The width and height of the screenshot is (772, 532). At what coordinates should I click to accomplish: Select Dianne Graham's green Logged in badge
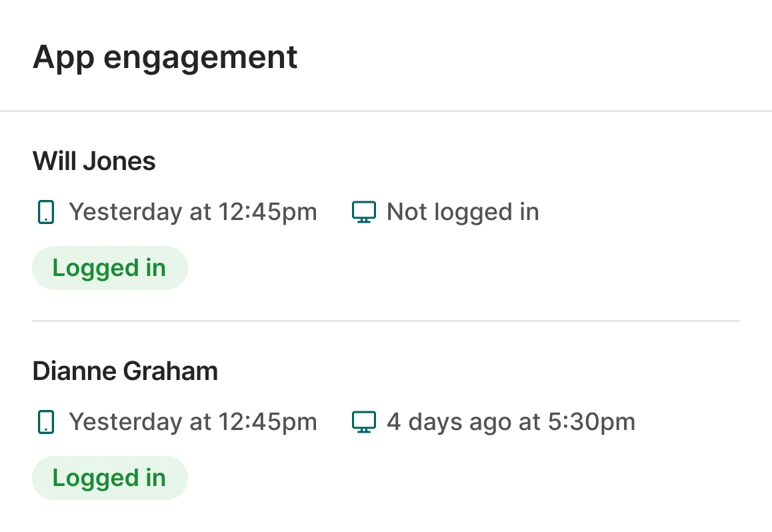coord(109,478)
